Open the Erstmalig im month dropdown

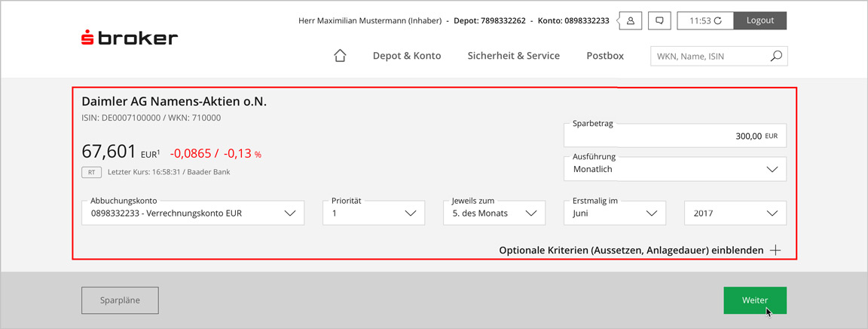pos(615,213)
